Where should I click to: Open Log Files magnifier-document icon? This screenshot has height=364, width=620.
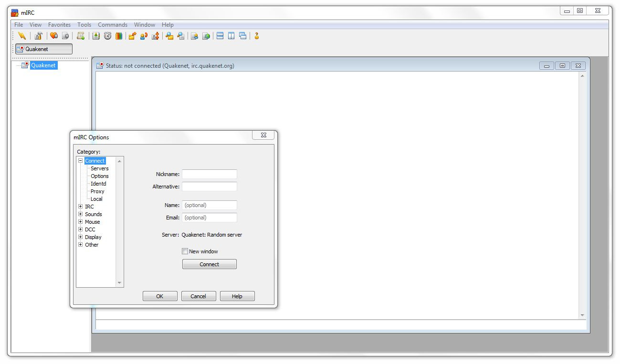pyautogui.click(x=181, y=36)
